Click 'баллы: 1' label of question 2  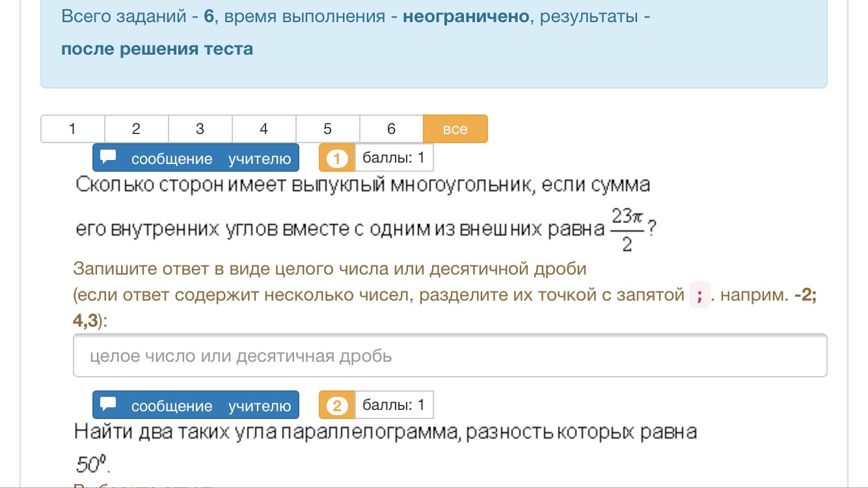tap(394, 405)
